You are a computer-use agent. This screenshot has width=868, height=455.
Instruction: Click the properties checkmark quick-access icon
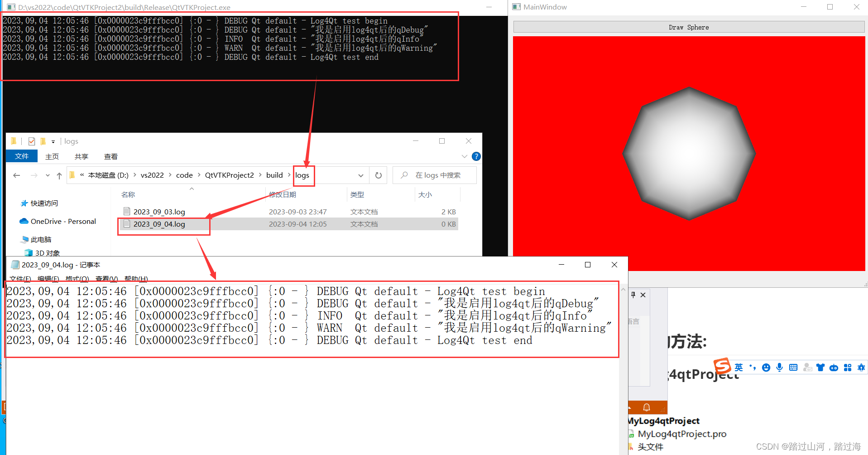32,141
